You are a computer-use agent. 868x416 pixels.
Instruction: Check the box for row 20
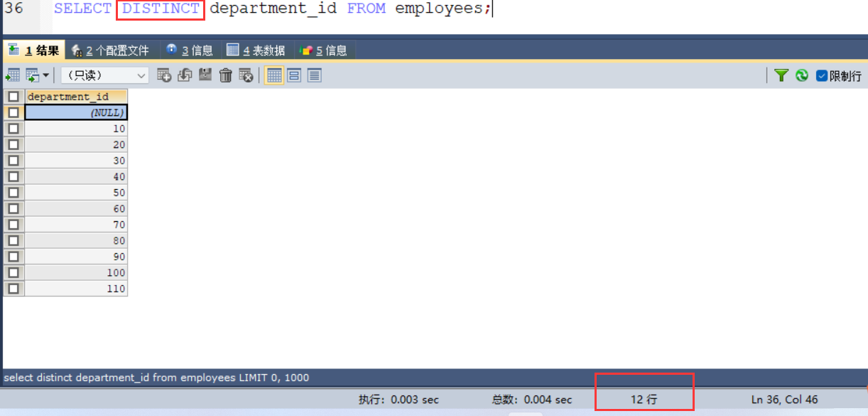[x=13, y=144]
